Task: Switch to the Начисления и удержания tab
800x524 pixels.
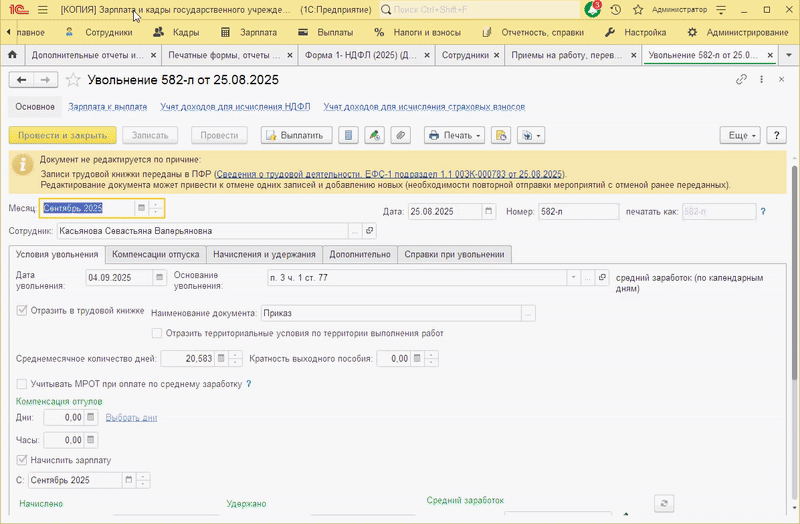Action: tap(264, 254)
